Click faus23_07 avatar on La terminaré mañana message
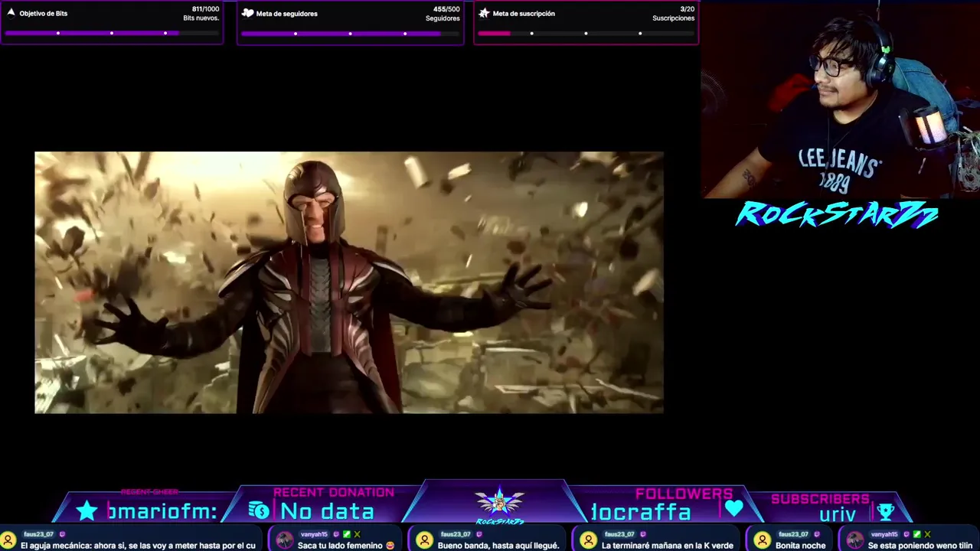This screenshot has height=551, width=980. [590, 540]
